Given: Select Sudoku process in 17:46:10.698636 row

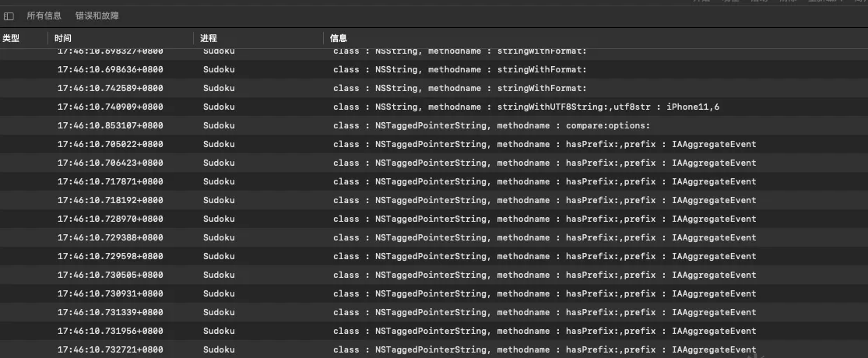Looking at the screenshot, I should click(x=219, y=70).
